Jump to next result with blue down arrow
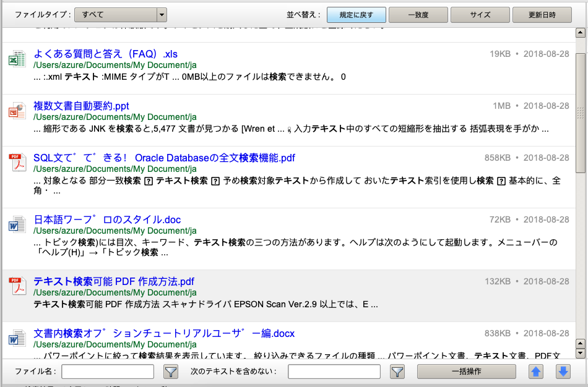Viewport: 588px width, 387px height. [x=563, y=372]
